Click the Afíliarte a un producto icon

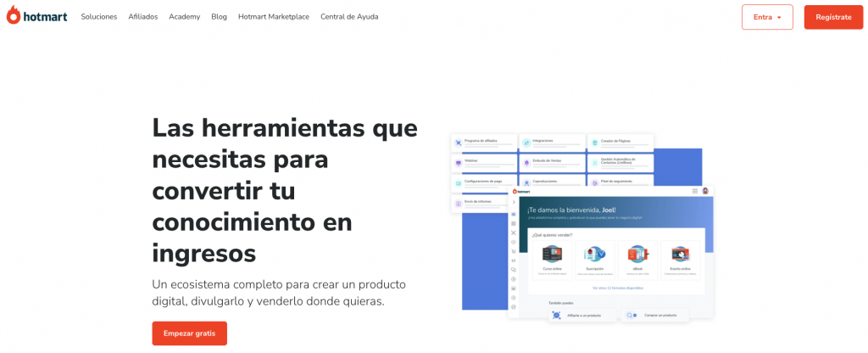[556, 316]
